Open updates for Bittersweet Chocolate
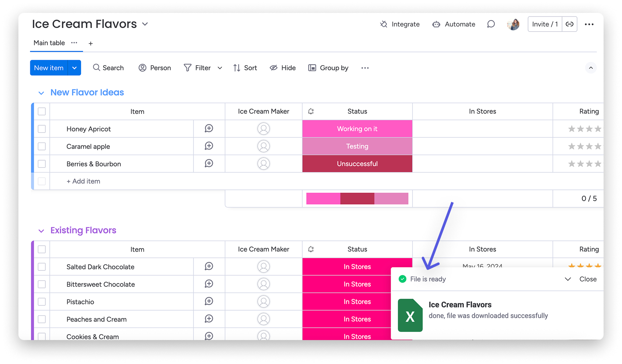This screenshot has width=622, height=364. [209, 284]
